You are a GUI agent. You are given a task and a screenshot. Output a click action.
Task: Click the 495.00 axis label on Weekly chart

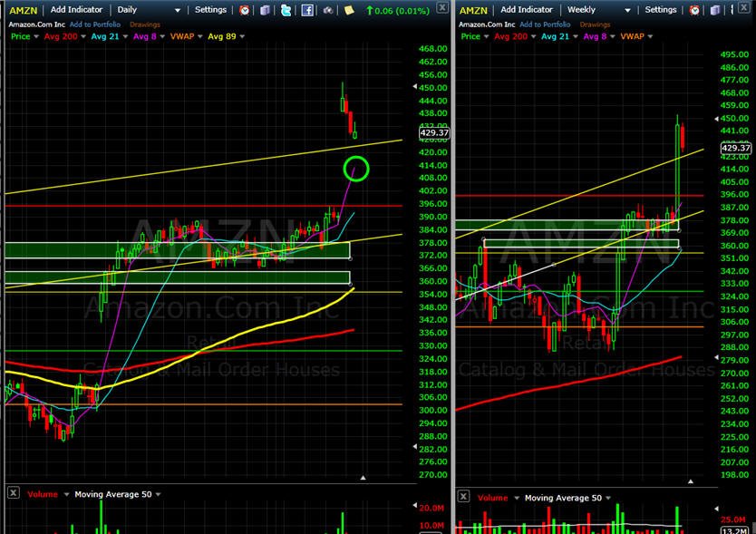coord(734,54)
